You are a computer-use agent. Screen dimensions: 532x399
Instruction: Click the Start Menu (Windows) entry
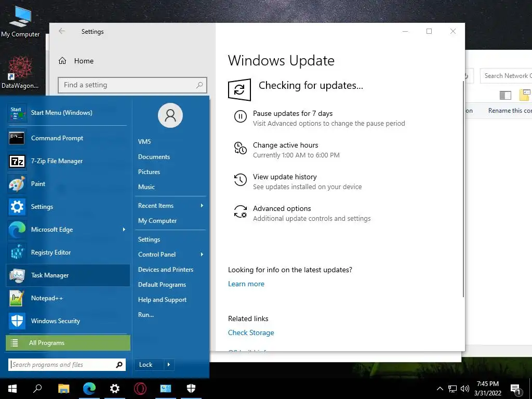coord(68,113)
